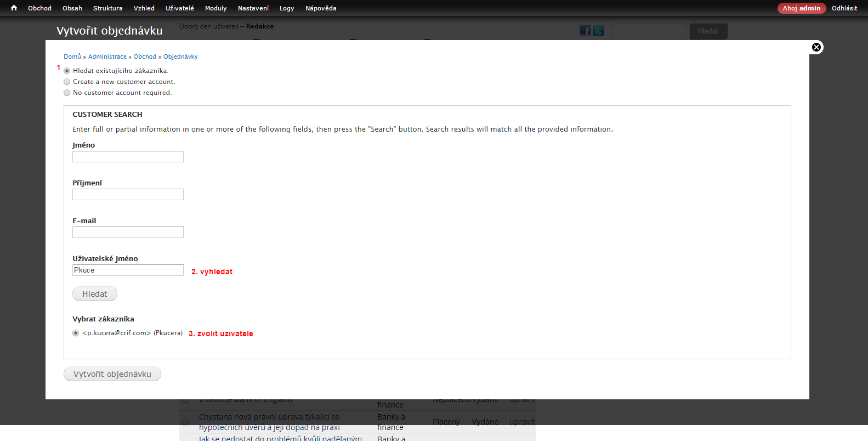This screenshot has width=868, height=441.
Task: Choose 'No customer account required' option
Action: [67, 93]
